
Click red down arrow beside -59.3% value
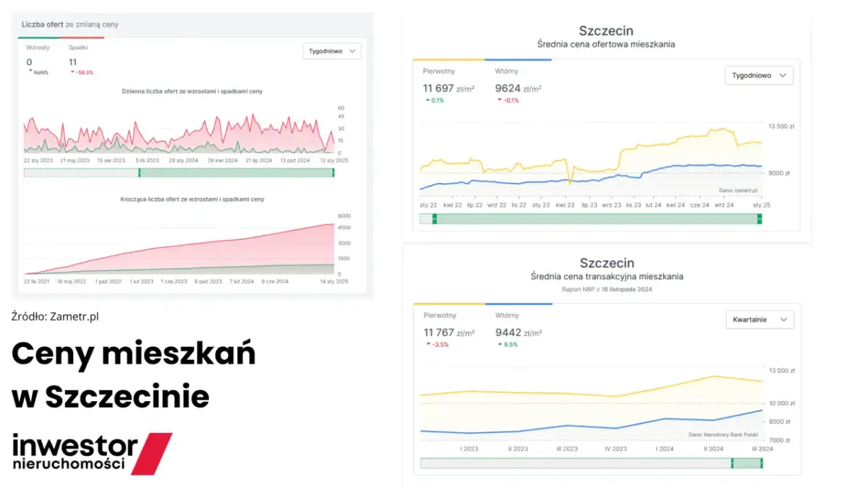tap(72, 72)
